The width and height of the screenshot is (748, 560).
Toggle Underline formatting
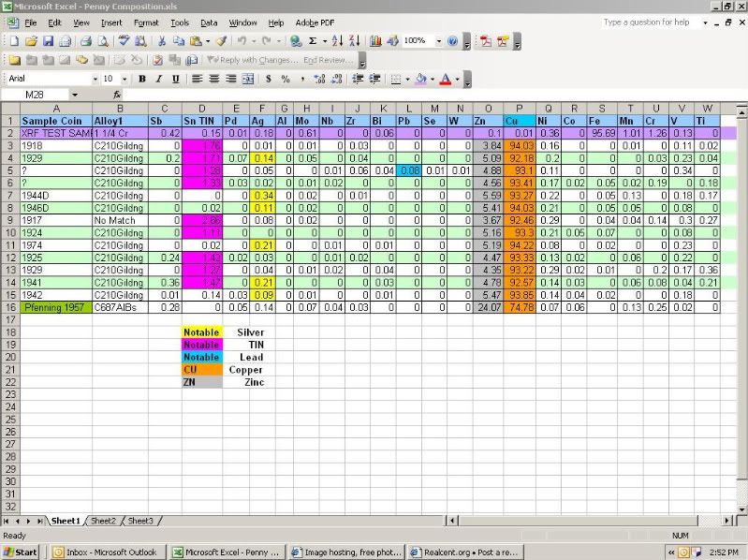[x=176, y=80]
